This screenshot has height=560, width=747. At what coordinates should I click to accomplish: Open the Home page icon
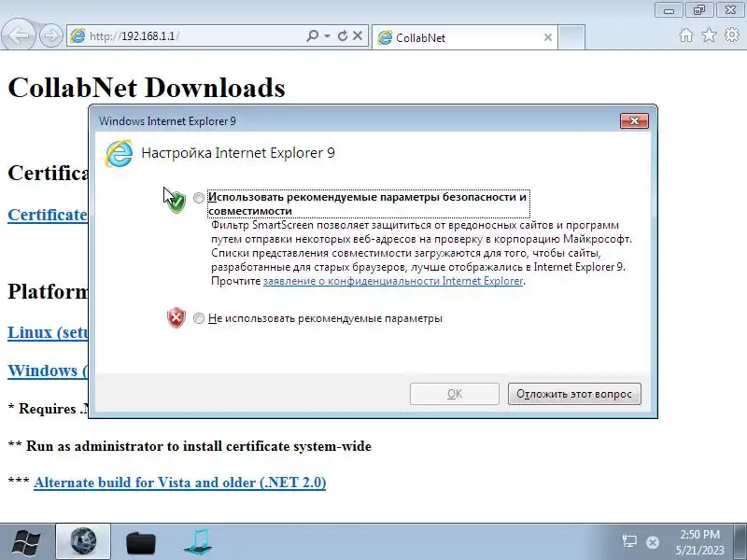pyautogui.click(x=686, y=35)
